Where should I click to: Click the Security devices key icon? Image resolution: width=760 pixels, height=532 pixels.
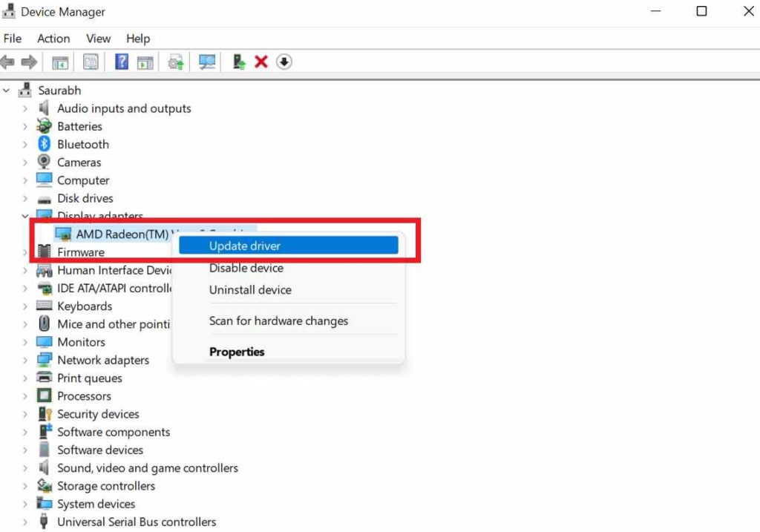pyautogui.click(x=45, y=413)
